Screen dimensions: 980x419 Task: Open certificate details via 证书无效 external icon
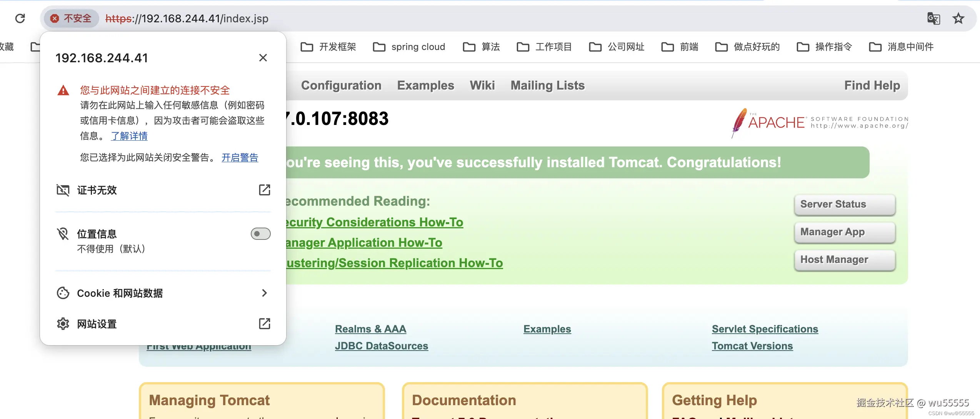tap(265, 190)
